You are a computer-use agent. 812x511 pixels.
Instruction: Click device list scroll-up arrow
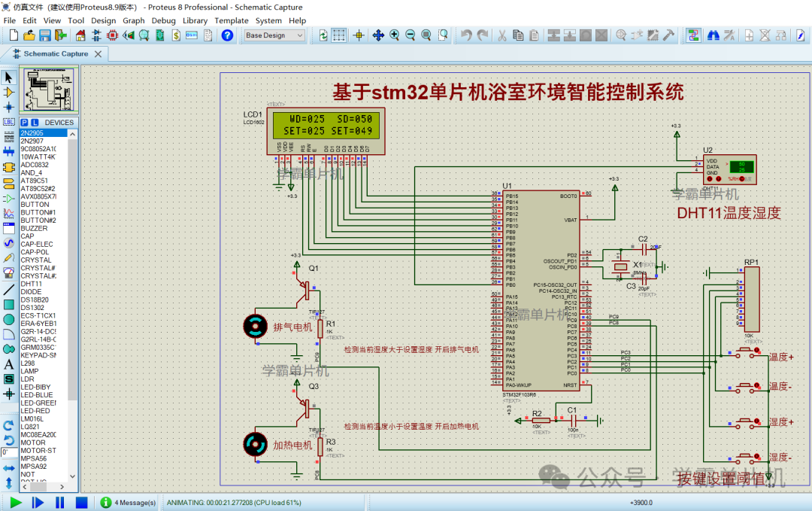point(72,134)
